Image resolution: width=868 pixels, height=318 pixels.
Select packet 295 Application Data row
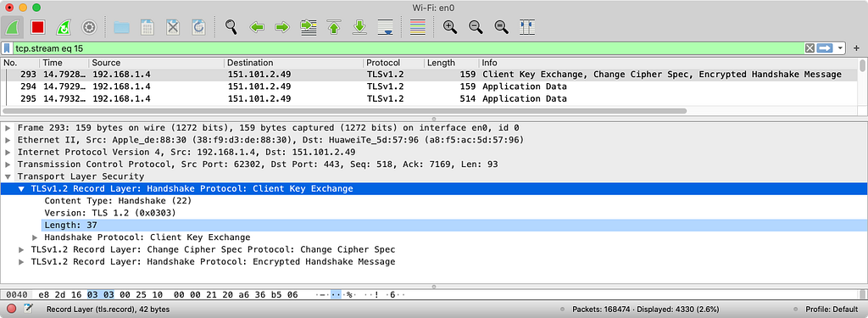pos(431,98)
